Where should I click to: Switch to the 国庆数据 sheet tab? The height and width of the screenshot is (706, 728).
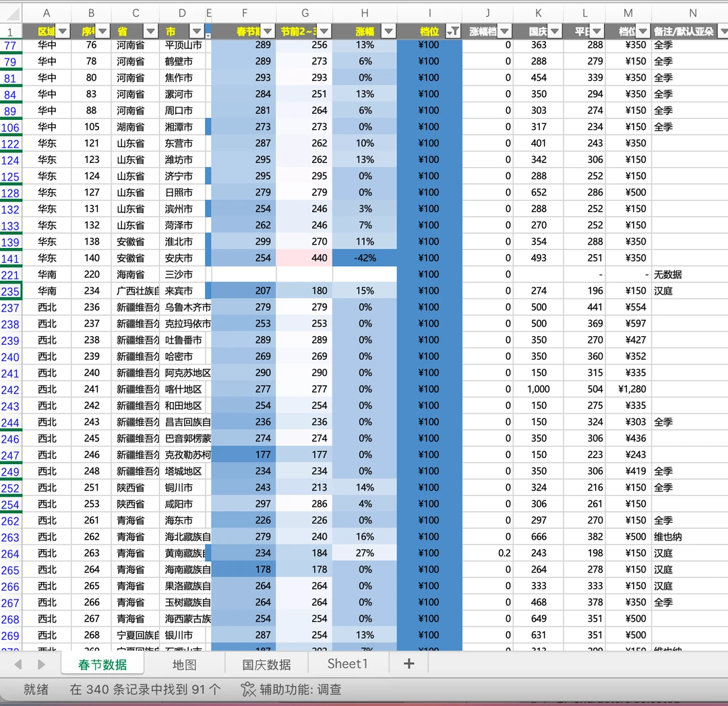pyautogui.click(x=266, y=664)
